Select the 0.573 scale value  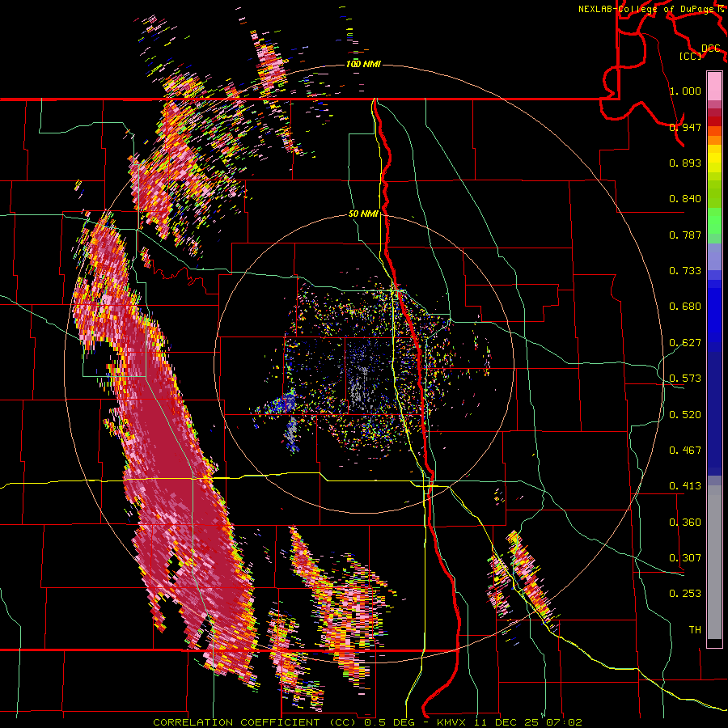[685, 378]
